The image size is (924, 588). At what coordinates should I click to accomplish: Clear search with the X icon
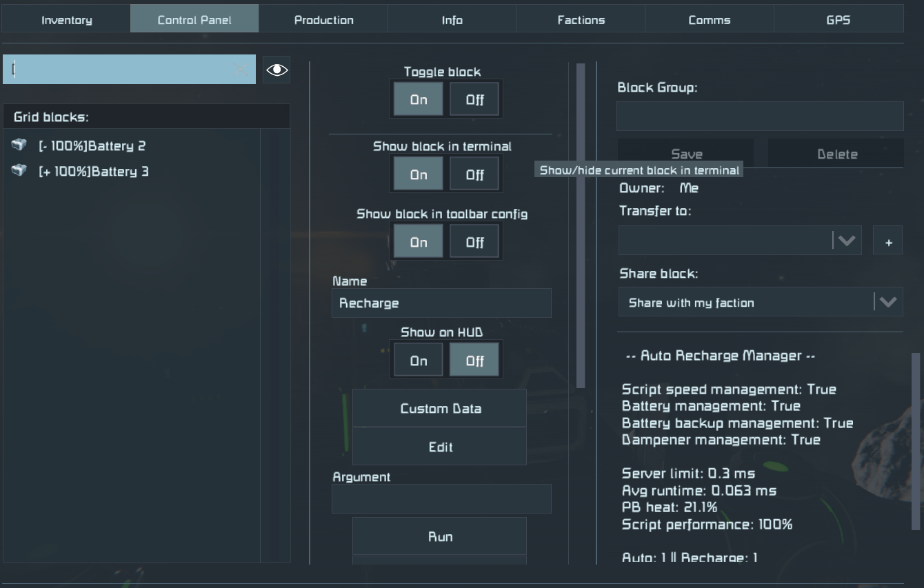pyautogui.click(x=241, y=69)
